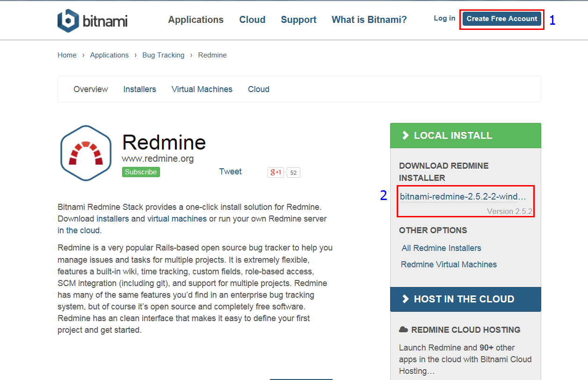Click the HOST IN THE CLOUD header

tap(465, 299)
